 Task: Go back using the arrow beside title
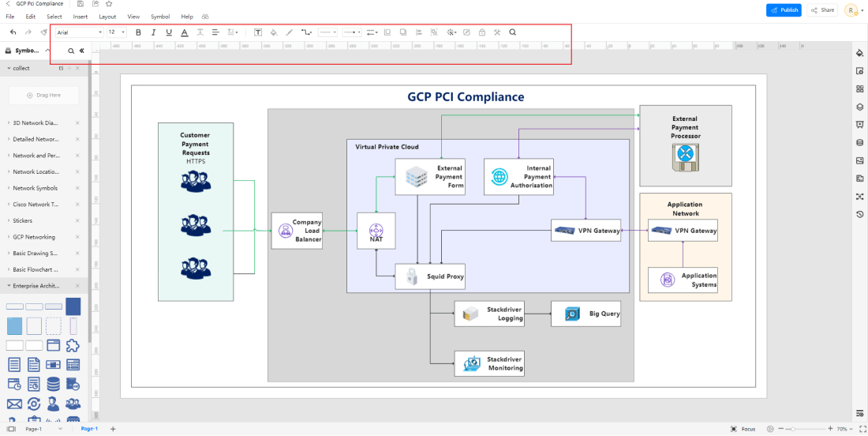[8, 4]
